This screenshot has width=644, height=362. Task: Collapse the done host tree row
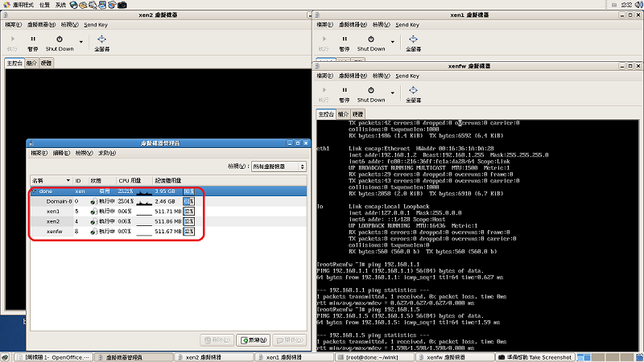point(35,191)
